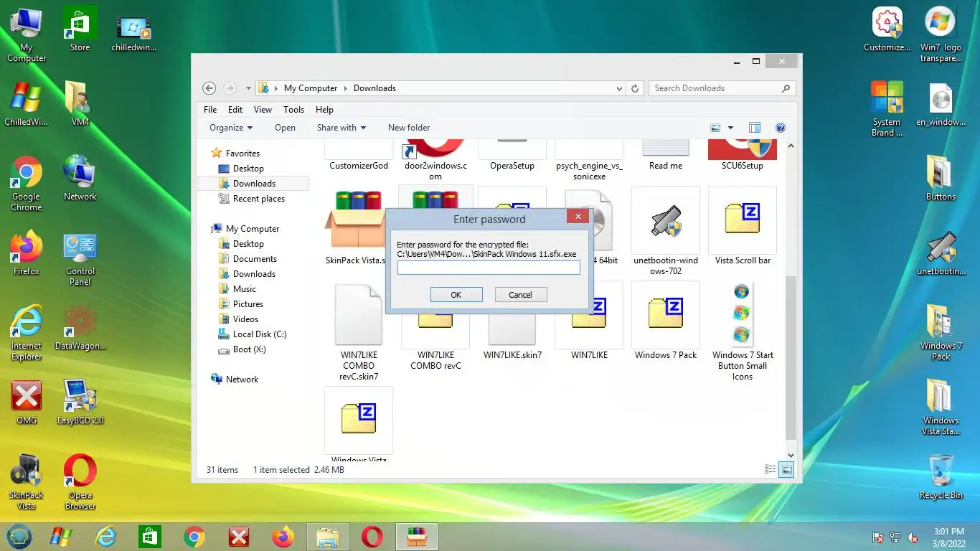Image resolution: width=980 pixels, height=551 pixels.
Task: Open My Computer desktop icon
Action: point(27,34)
